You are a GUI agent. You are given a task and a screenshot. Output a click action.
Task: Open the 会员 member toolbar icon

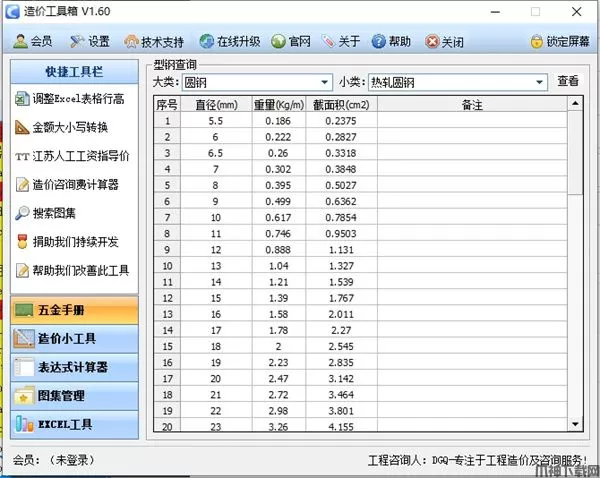coord(21,41)
